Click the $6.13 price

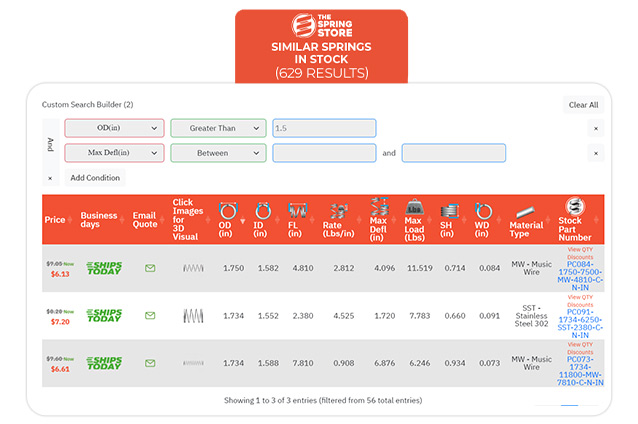coord(60,274)
